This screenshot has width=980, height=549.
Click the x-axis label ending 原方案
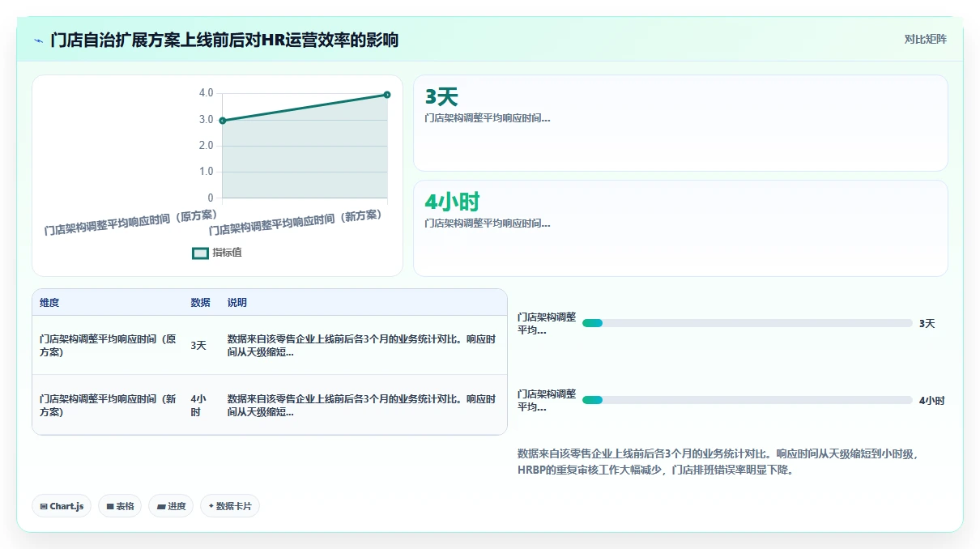pos(131,222)
